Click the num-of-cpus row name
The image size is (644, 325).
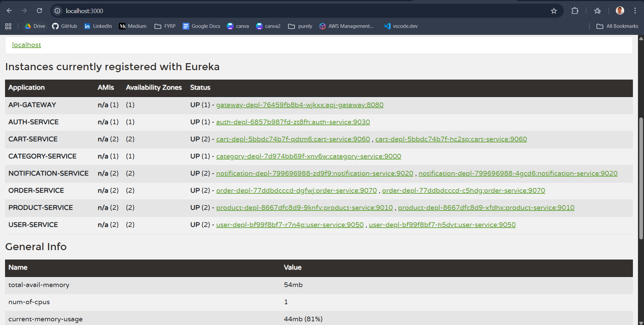[x=29, y=302]
